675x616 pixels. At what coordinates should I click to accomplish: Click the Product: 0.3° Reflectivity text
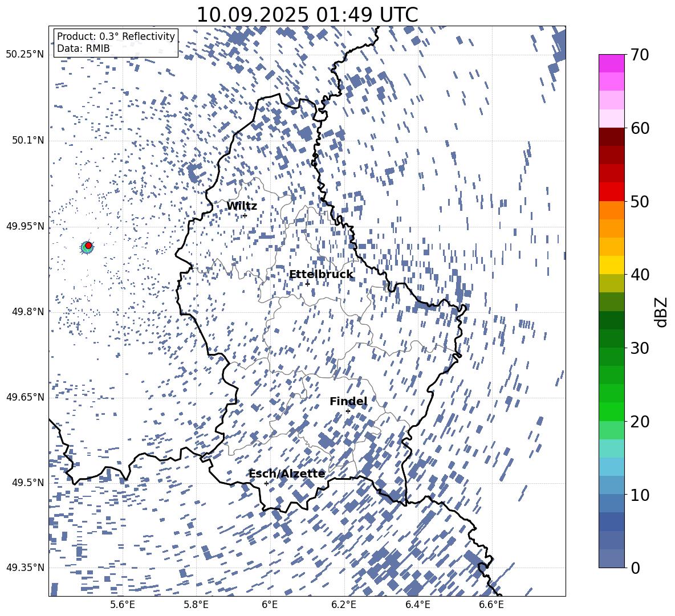116,36
